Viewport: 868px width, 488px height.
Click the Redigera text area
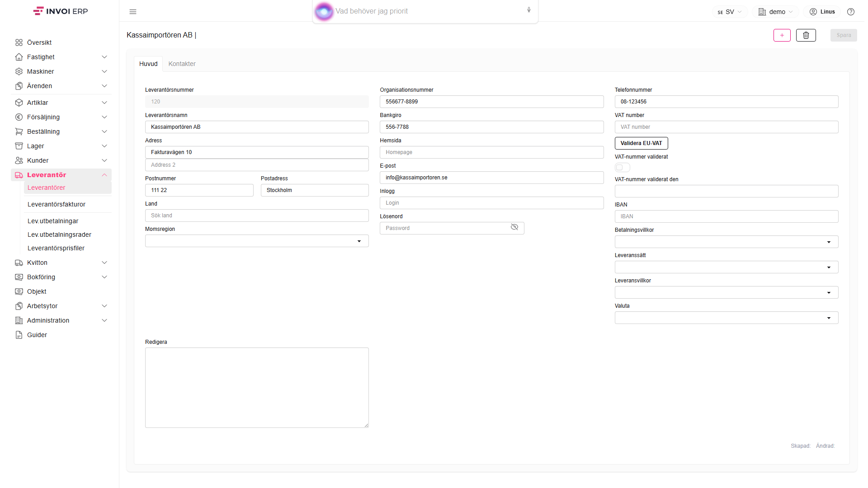click(257, 388)
